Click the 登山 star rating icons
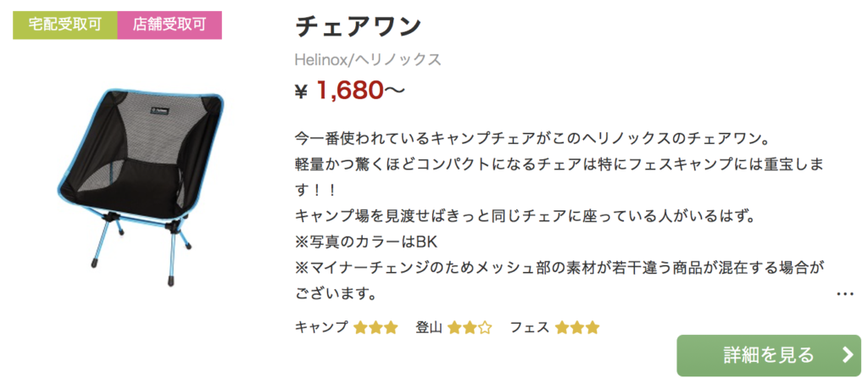The image size is (868, 384). [470, 327]
